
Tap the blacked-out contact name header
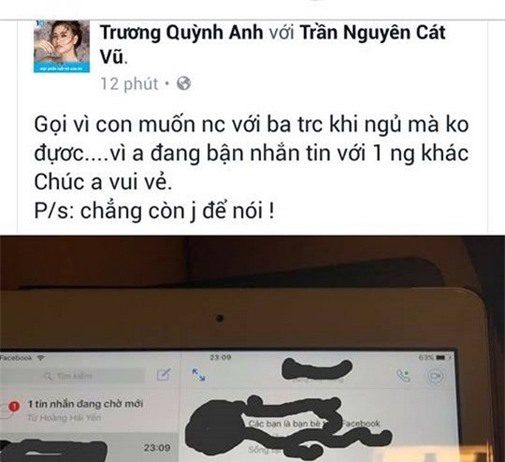[317, 370]
